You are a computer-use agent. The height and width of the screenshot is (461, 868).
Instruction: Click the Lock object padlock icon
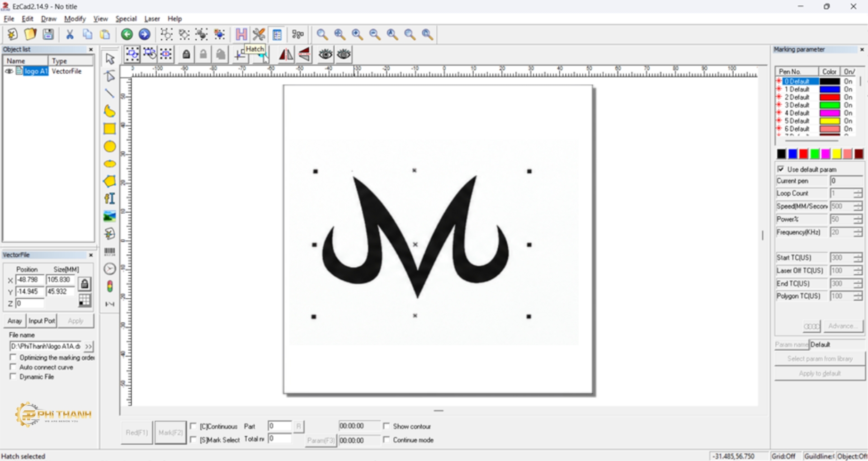click(x=186, y=55)
